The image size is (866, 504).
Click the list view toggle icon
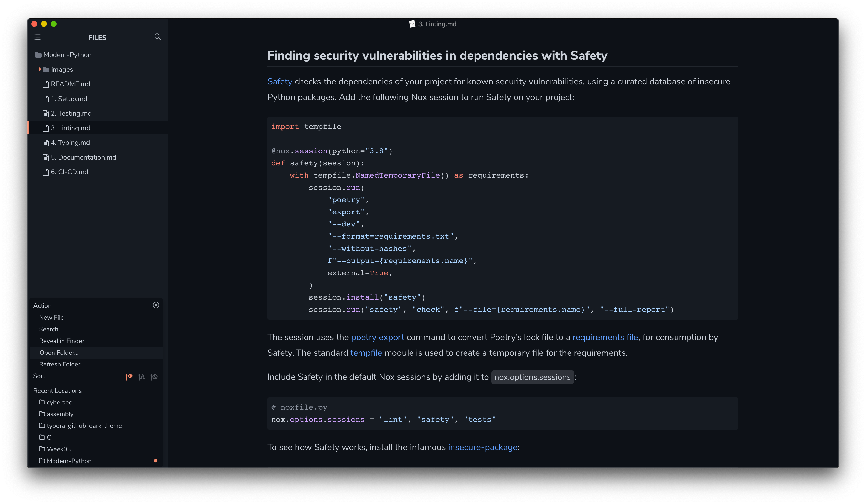tap(37, 37)
